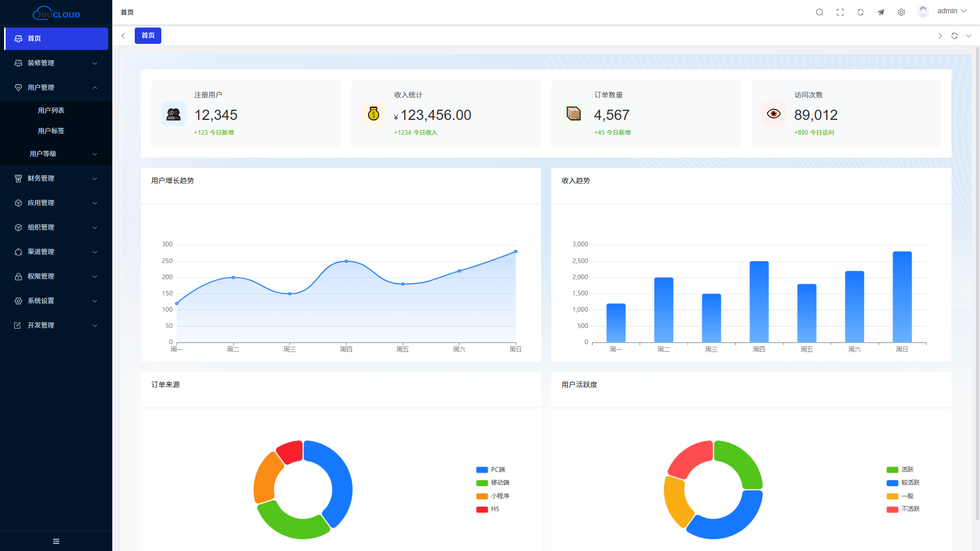The width and height of the screenshot is (980, 551).
Task: Click the refresh icon in header
Action: tap(861, 12)
